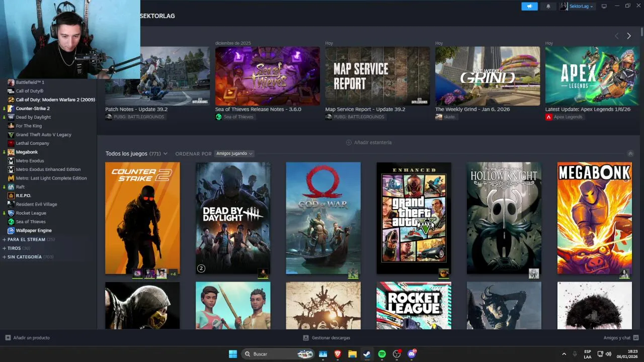The width and height of the screenshot is (644, 362).
Task: Open Amigos jugando sort dropdown
Action: [x=234, y=153]
